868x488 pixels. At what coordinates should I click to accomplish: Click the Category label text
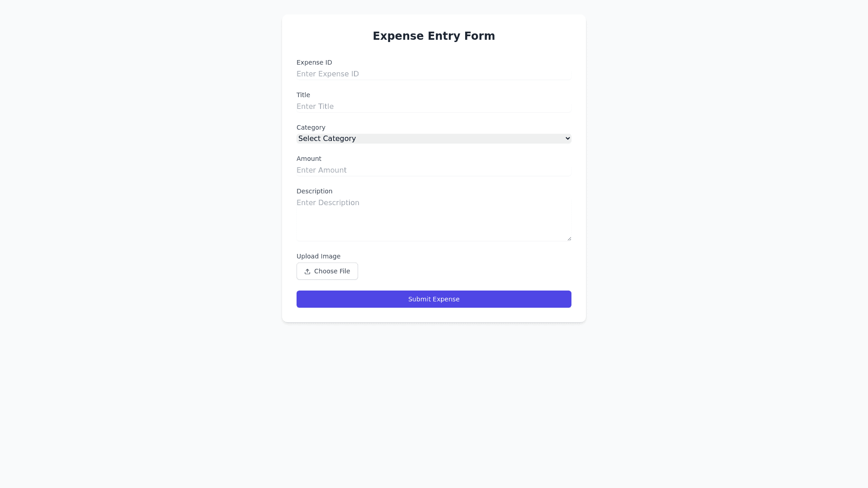[311, 127]
